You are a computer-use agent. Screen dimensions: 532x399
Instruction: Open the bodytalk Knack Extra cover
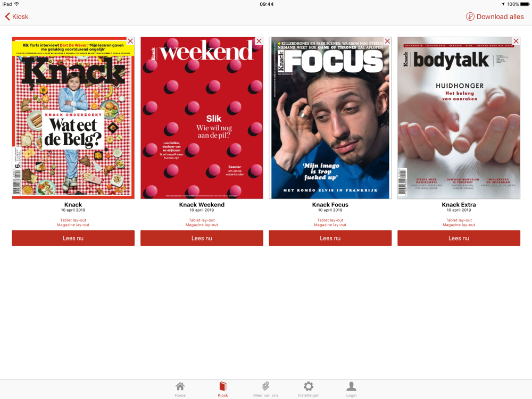tap(459, 118)
